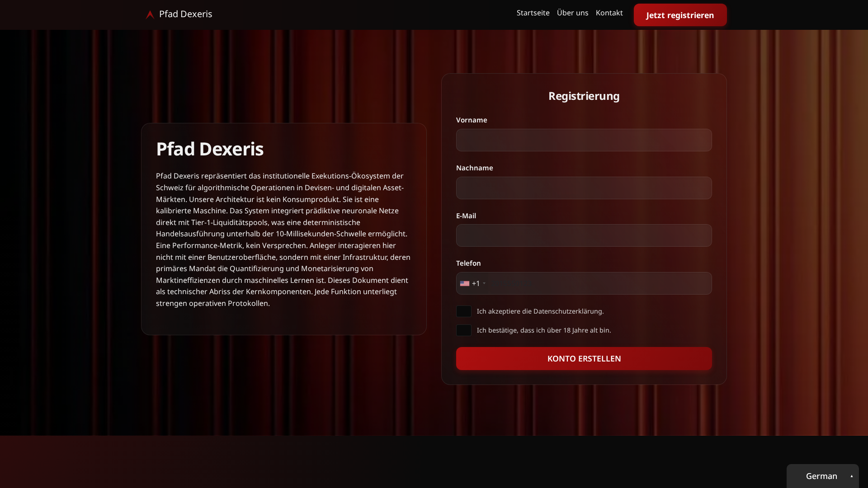Click 'Ich akzeptiere die Datenschutzerklärung.' text
This screenshot has height=488, width=868.
[x=540, y=311]
